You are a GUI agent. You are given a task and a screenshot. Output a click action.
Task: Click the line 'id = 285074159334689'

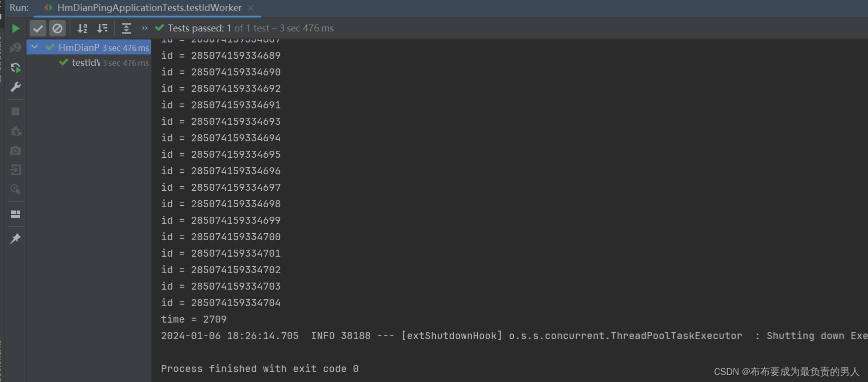[x=221, y=55]
